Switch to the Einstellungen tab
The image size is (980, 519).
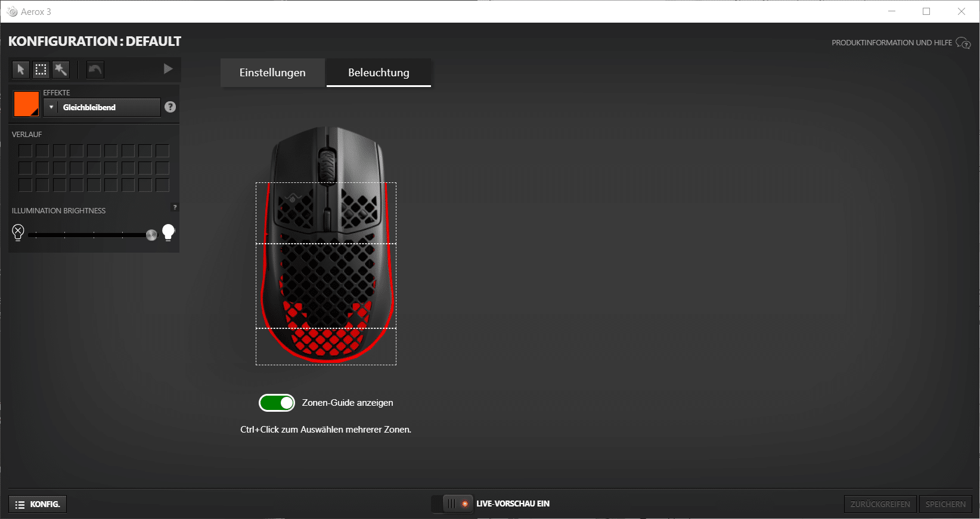[x=272, y=73]
